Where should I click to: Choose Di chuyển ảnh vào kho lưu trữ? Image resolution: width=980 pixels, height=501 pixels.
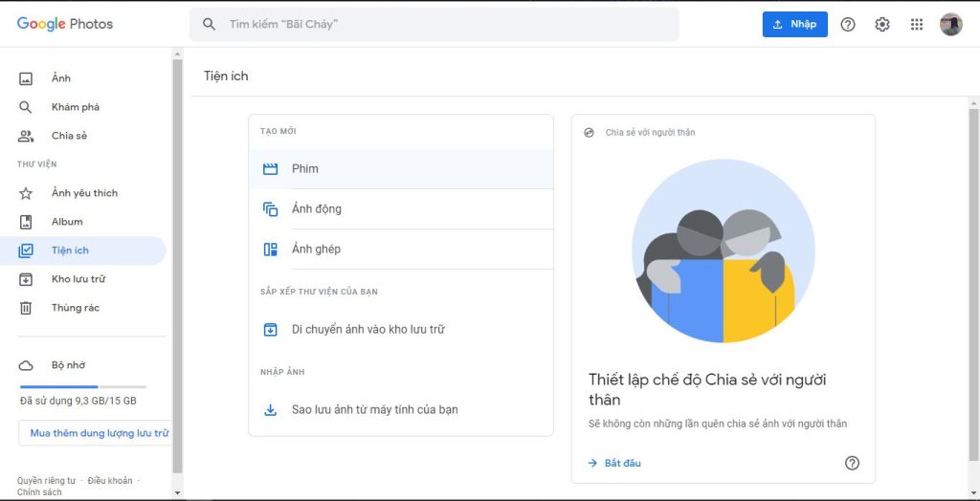(x=367, y=330)
